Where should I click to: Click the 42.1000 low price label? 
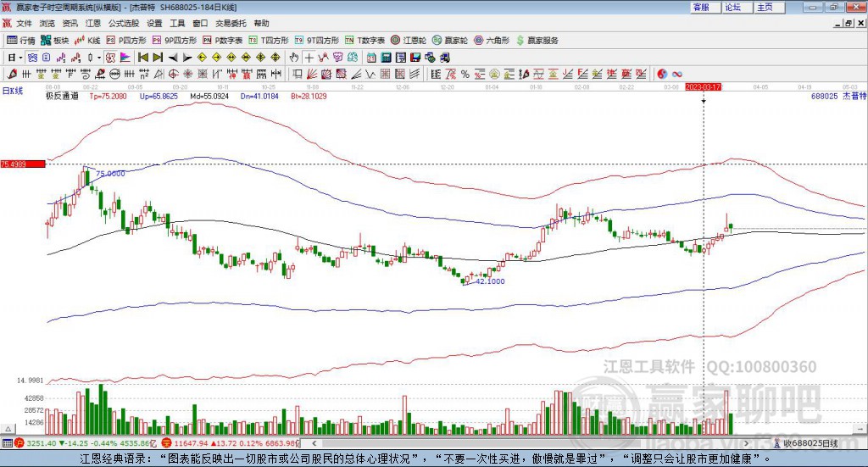[490, 281]
